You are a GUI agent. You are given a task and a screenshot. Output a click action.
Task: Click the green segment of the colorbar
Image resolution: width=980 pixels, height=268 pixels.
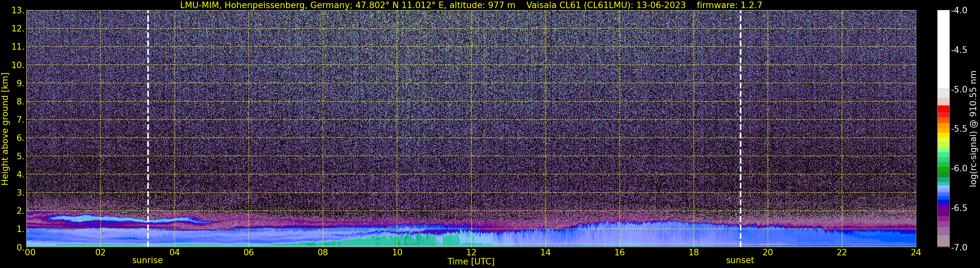pos(943,169)
